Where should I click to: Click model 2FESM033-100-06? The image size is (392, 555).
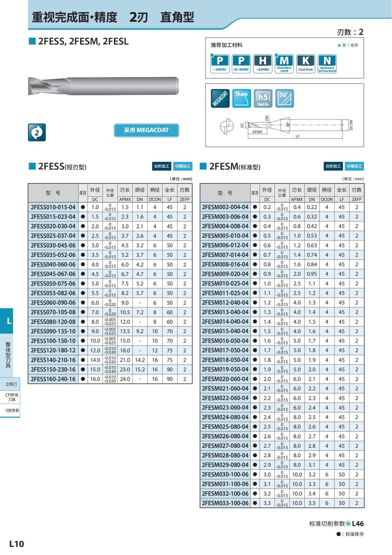click(225, 503)
